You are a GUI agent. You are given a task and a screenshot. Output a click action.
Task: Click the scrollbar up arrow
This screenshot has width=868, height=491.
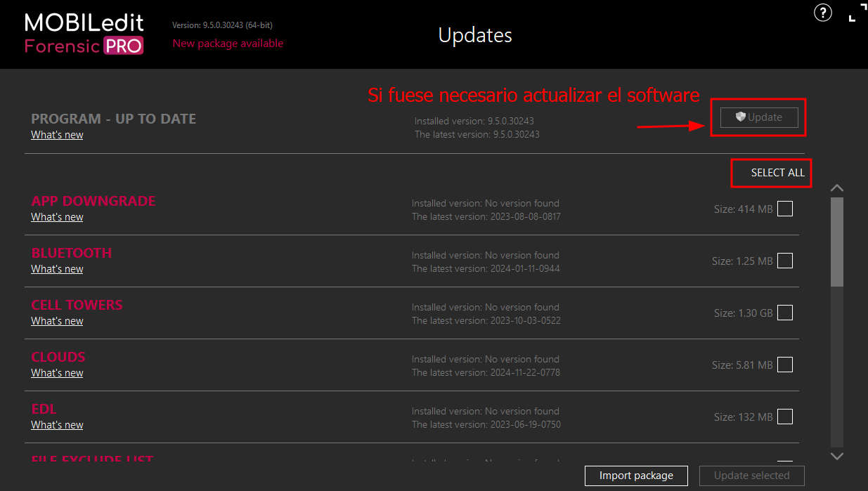pyautogui.click(x=836, y=188)
